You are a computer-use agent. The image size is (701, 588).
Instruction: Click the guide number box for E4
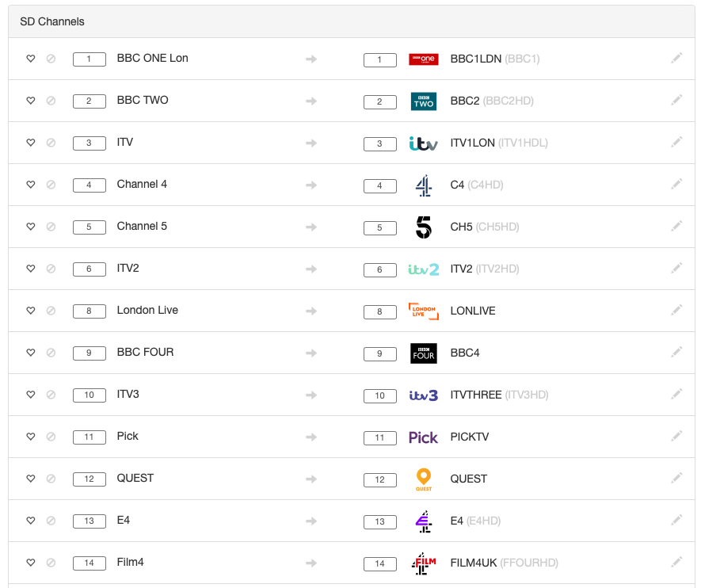tap(379, 521)
